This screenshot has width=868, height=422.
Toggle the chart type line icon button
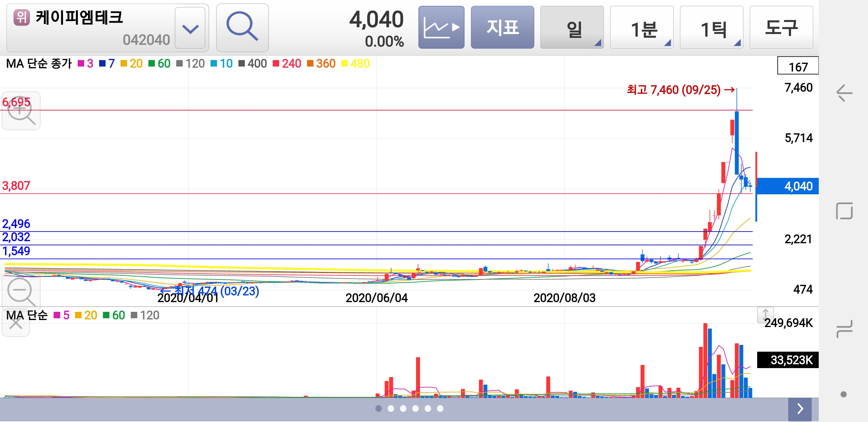(441, 27)
